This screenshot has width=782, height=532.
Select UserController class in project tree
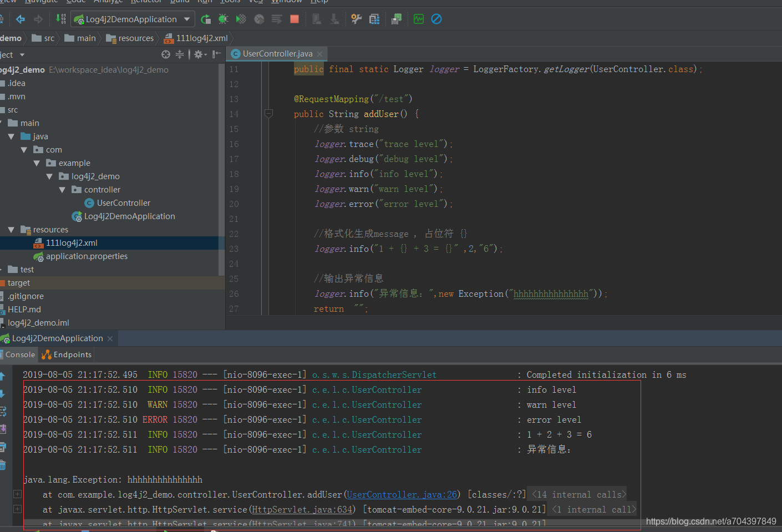click(117, 203)
